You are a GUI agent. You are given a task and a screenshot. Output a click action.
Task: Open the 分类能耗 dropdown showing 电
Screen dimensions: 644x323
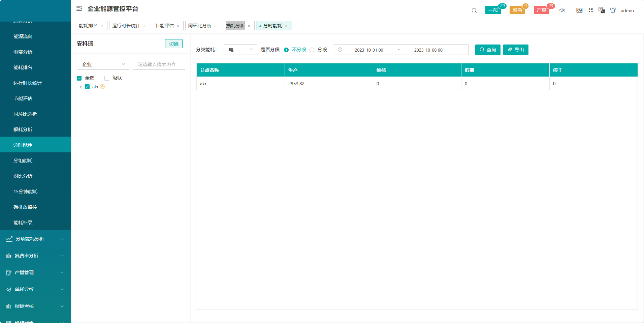coord(240,50)
